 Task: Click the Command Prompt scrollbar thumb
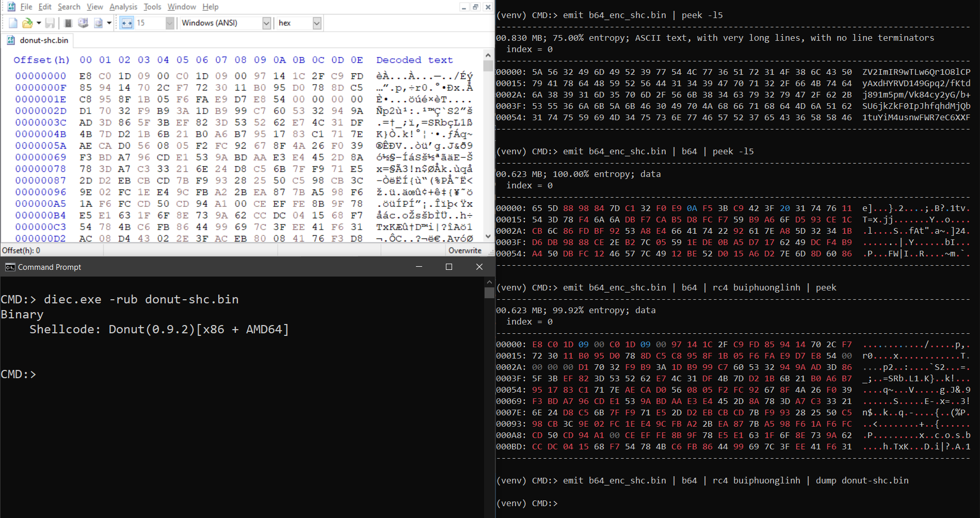point(489,293)
